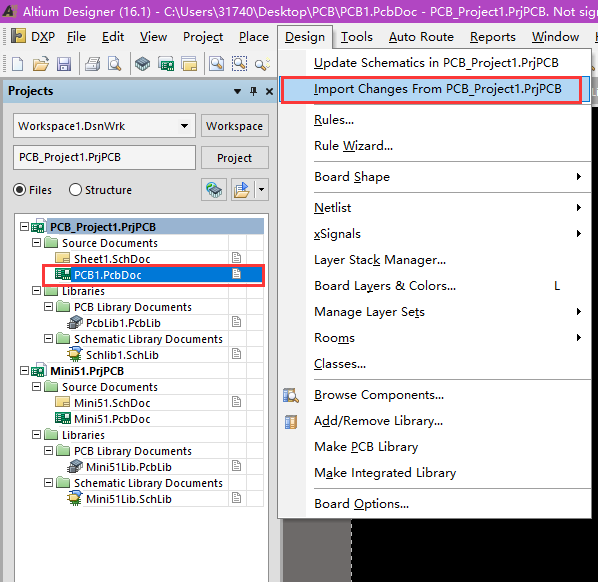Click the zoom selected objects icon

(262, 64)
